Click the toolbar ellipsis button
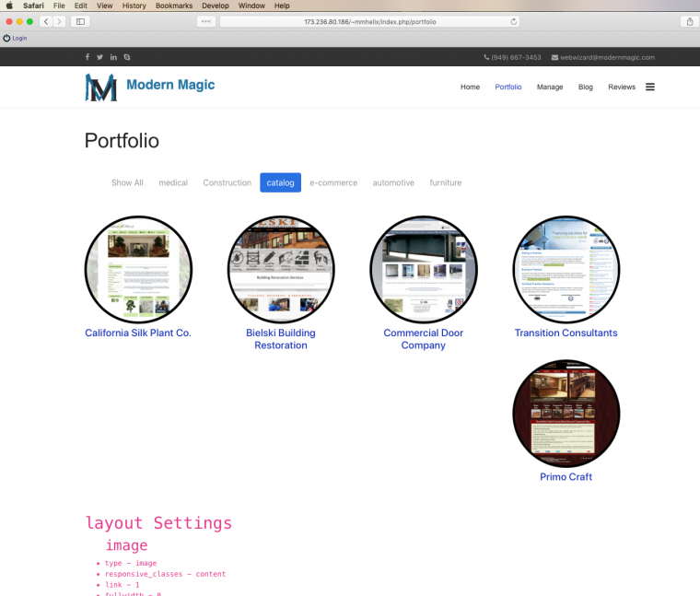The image size is (700, 596). tap(205, 21)
